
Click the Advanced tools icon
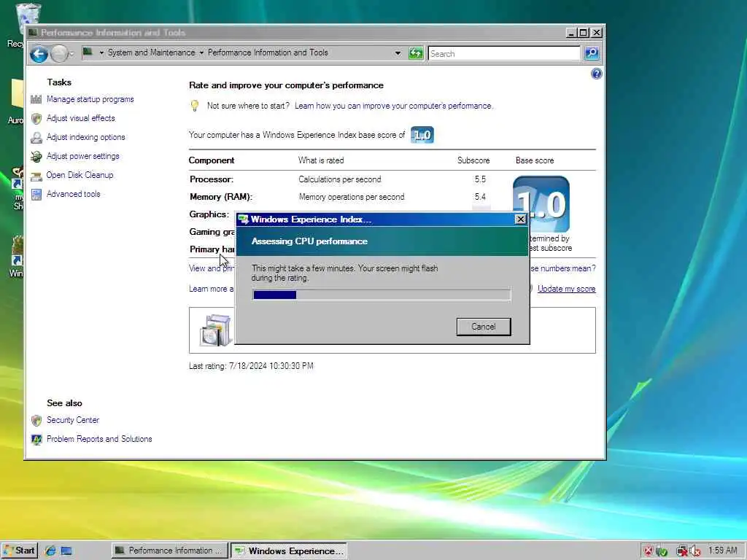[36, 194]
